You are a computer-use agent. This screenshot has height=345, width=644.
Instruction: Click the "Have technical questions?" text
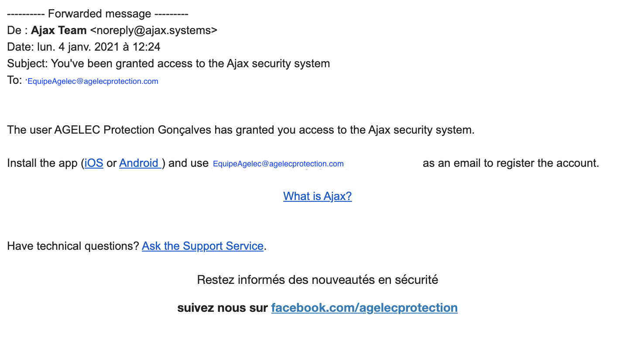[x=73, y=246]
